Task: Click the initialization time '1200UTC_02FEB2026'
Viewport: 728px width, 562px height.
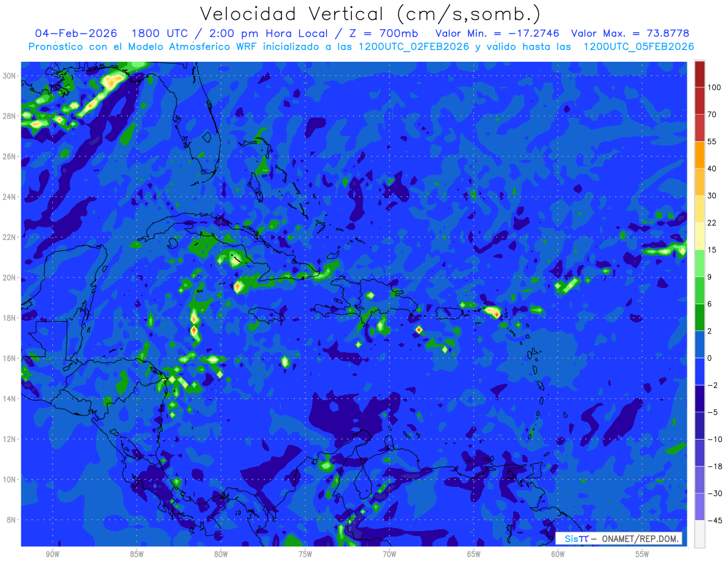Action: [x=414, y=47]
